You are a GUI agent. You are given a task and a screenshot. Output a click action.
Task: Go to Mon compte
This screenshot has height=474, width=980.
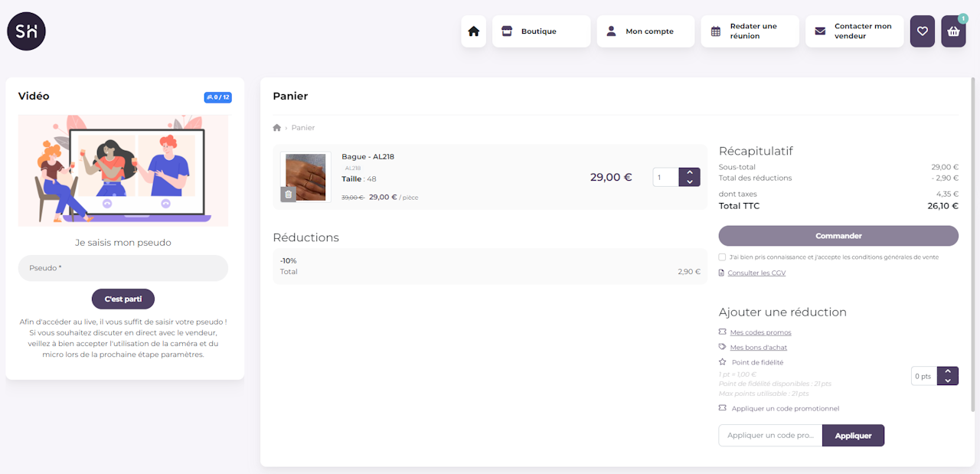[645, 31]
